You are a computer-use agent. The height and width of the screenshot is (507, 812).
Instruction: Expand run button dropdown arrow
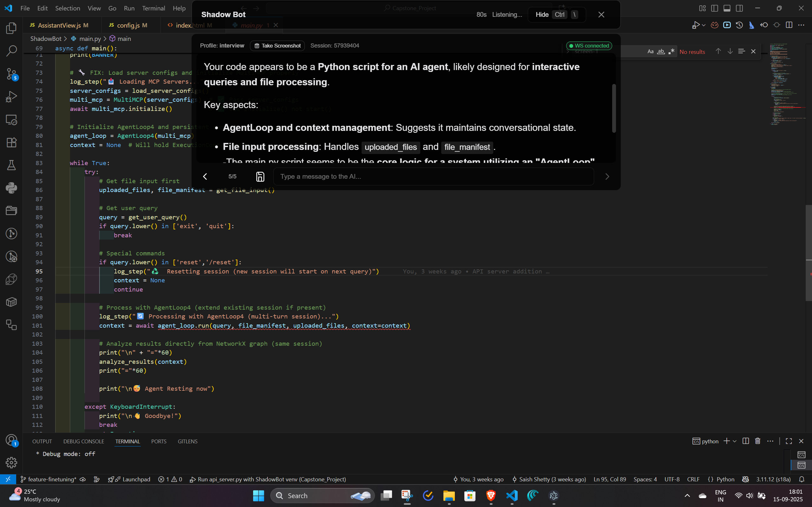704,25
